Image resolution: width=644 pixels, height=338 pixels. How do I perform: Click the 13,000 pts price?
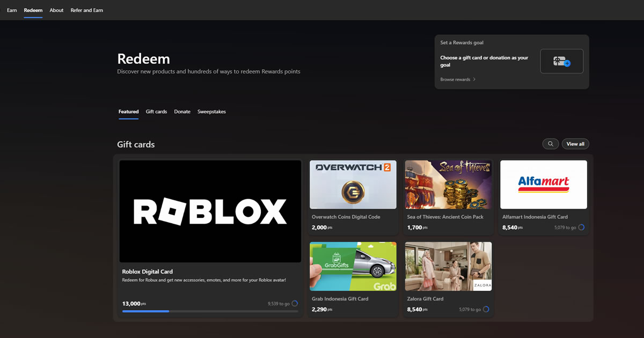coord(134,304)
